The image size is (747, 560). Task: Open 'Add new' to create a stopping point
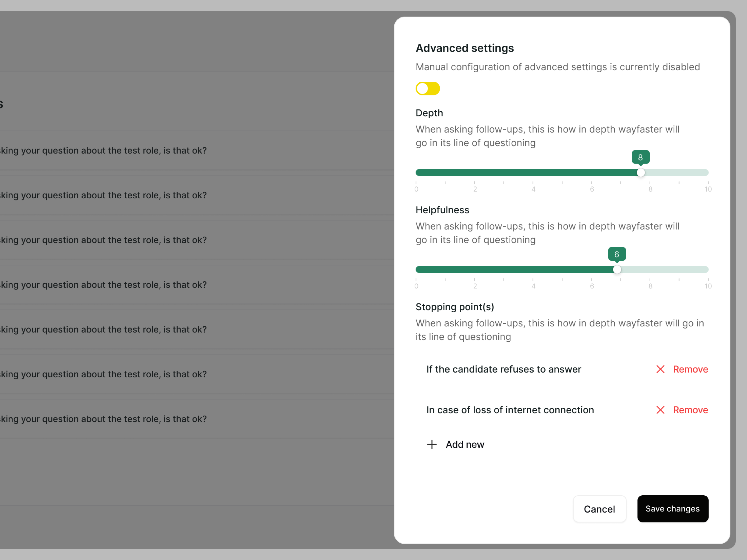pyautogui.click(x=465, y=444)
